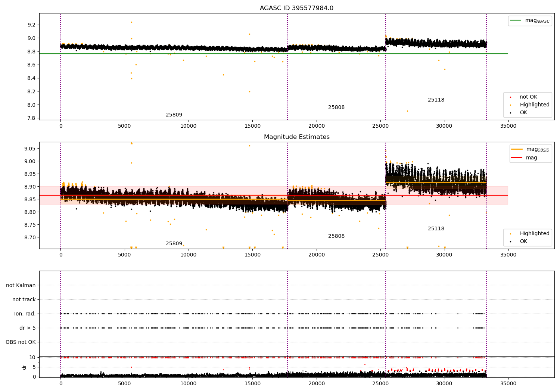Image resolution: width=560 pixels, height=392 pixels.
Task: Select obsid 25118 in Magnitude Estimates plot
Action: coord(436,229)
